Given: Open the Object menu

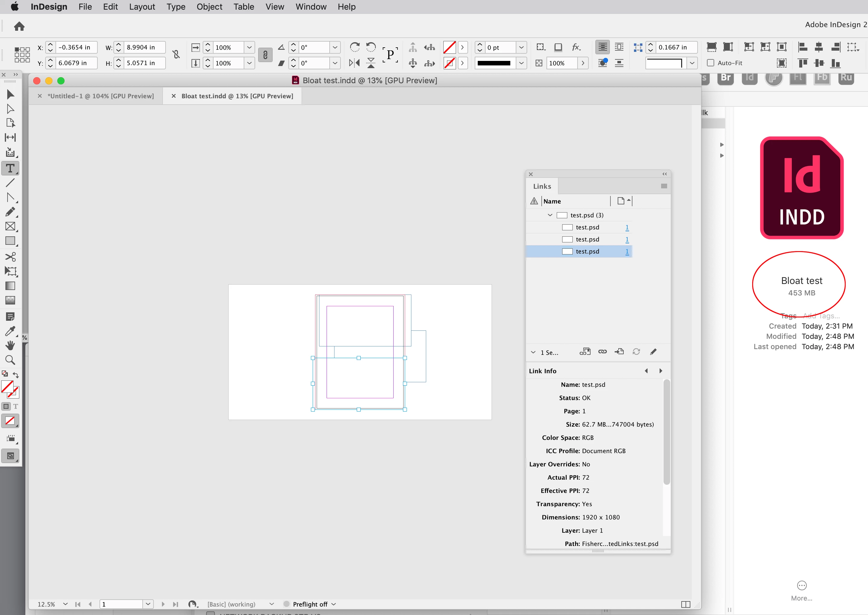Looking at the screenshot, I should [209, 7].
